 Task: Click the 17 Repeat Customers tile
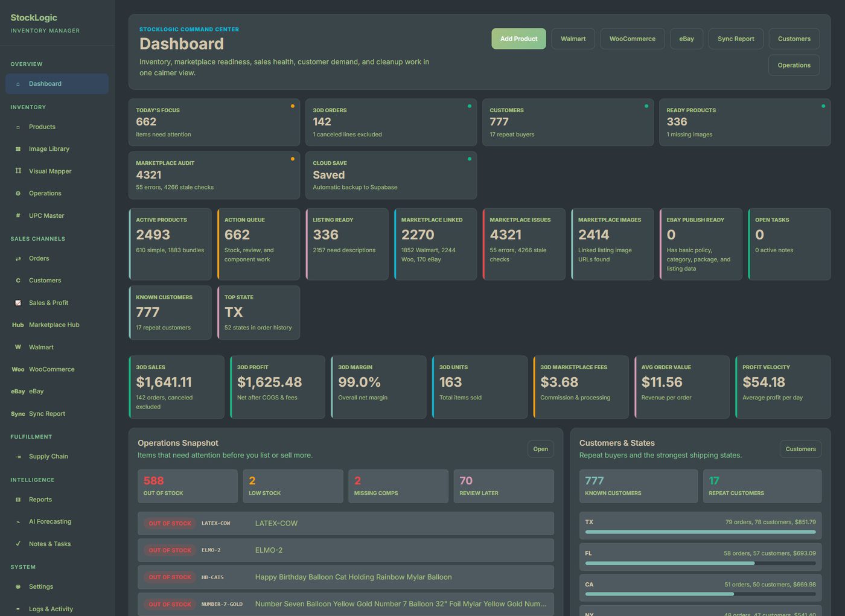pyautogui.click(x=762, y=486)
